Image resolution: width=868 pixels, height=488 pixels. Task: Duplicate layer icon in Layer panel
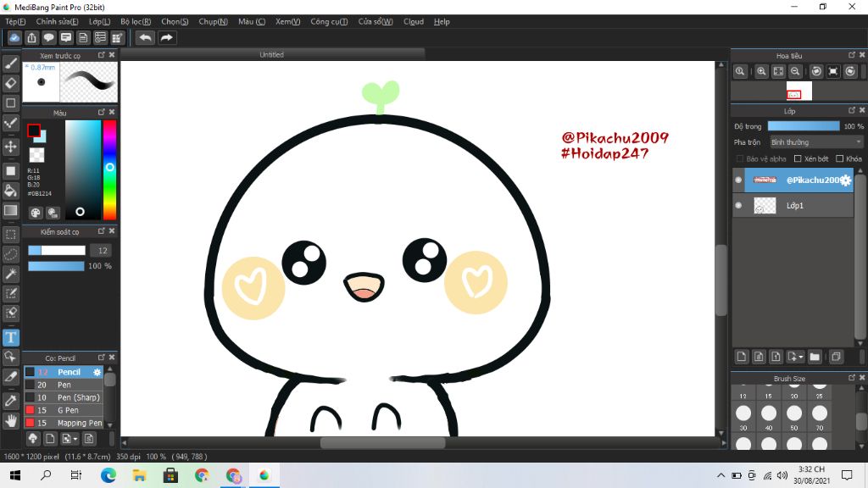point(836,357)
